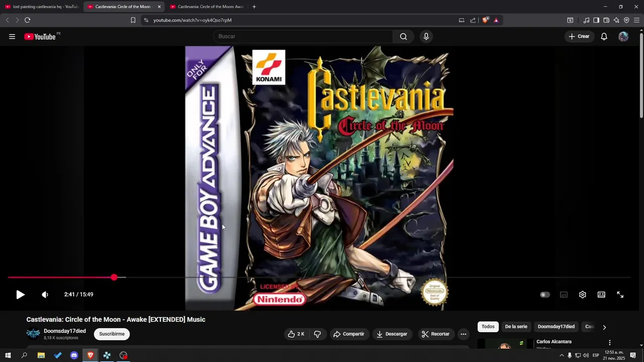Switch to third Castlevania Awake tab

tap(206, 7)
